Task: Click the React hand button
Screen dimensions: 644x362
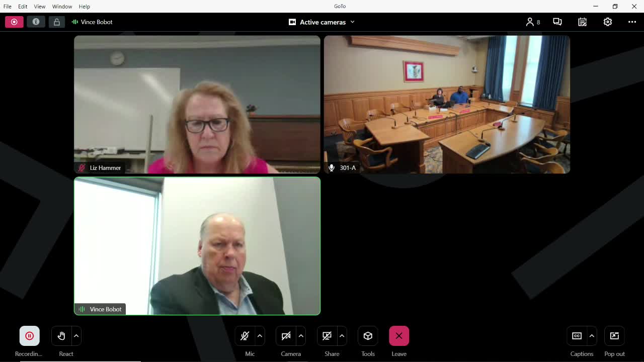Action: pyautogui.click(x=61, y=336)
